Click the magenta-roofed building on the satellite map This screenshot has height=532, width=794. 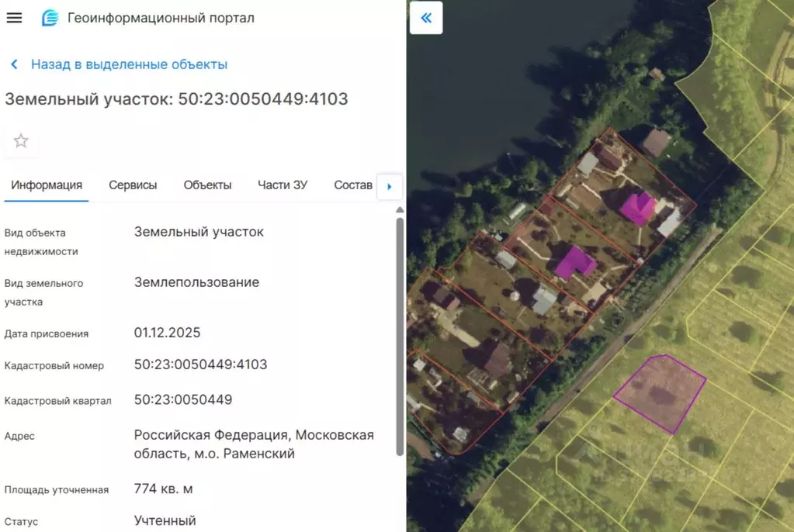[640, 209]
